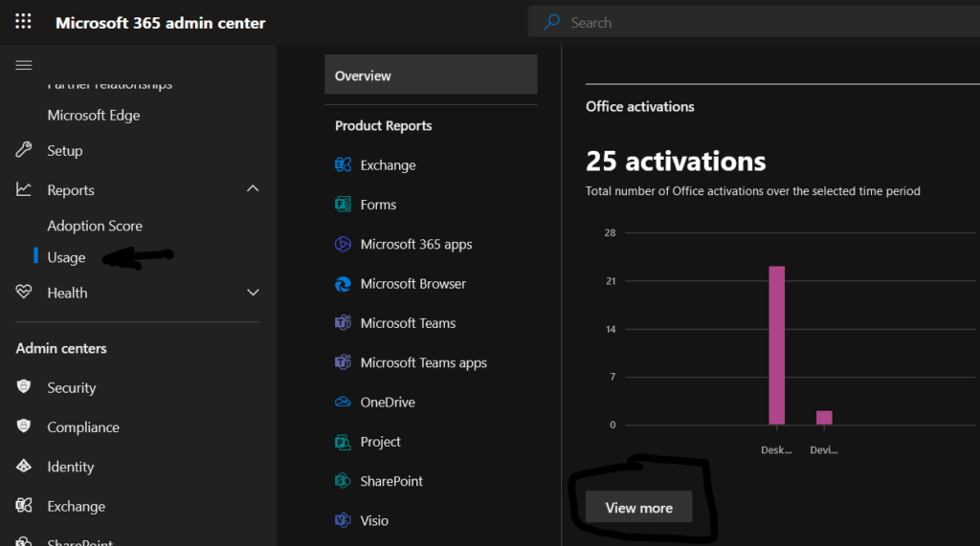
Task: Click the Project report icon
Action: click(343, 442)
